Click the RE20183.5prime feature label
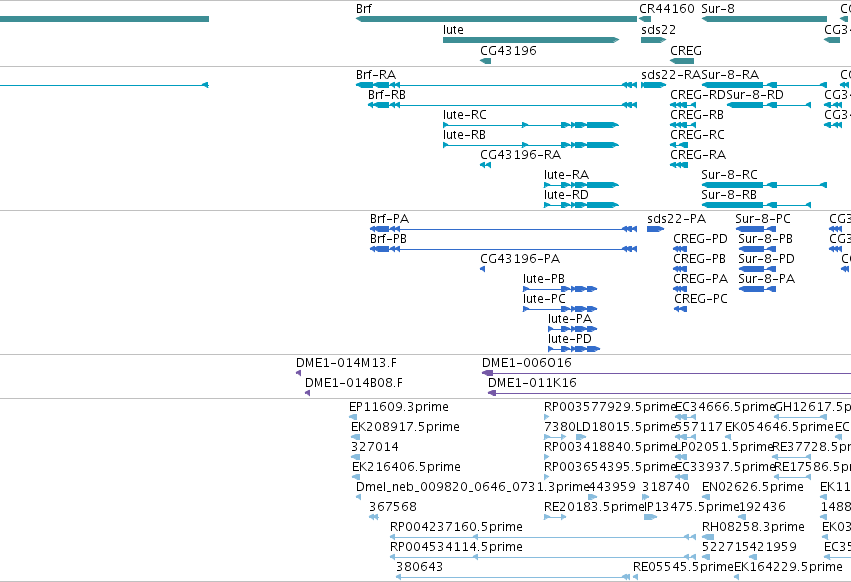The width and height of the screenshot is (851, 582). point(594,507)
